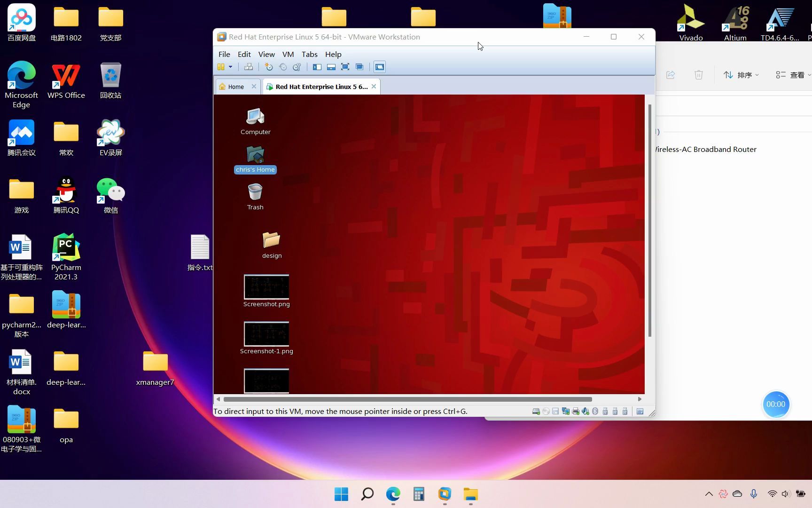Revert VM to previous snapshot
812x508 pixels.
[x=283, y=67]
